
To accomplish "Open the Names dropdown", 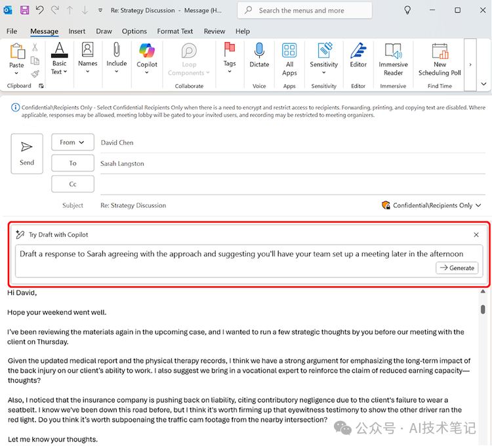I will click(x=87, y=58).
